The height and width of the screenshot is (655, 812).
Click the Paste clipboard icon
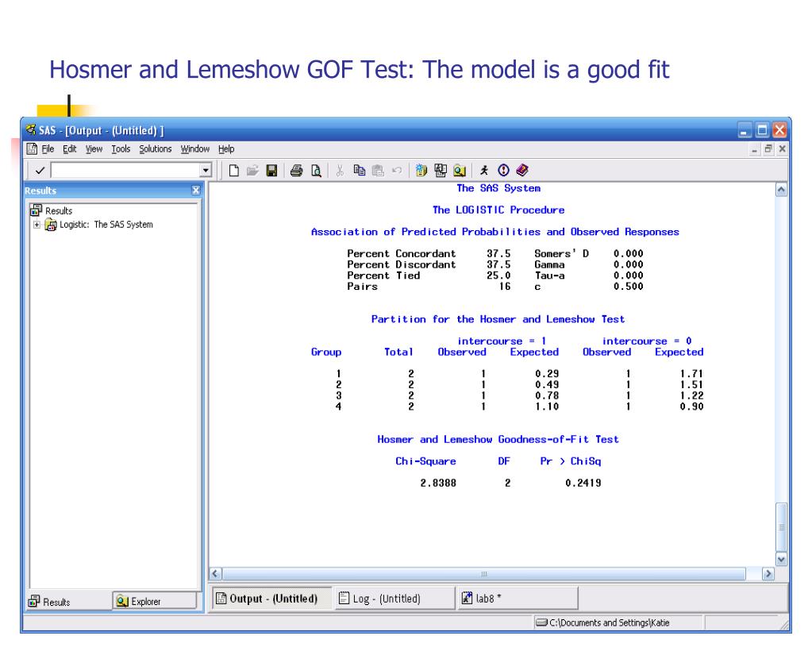(x=378, y=171)
